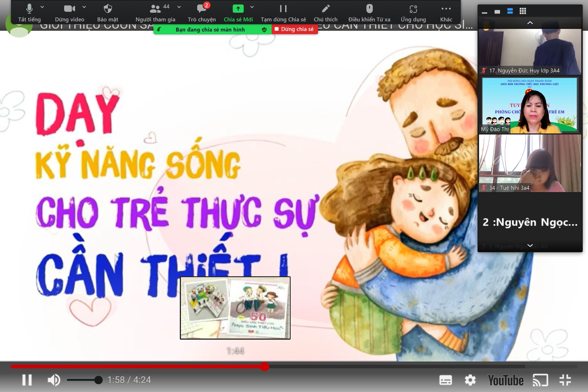Pause the YouTube video playback

27,380
